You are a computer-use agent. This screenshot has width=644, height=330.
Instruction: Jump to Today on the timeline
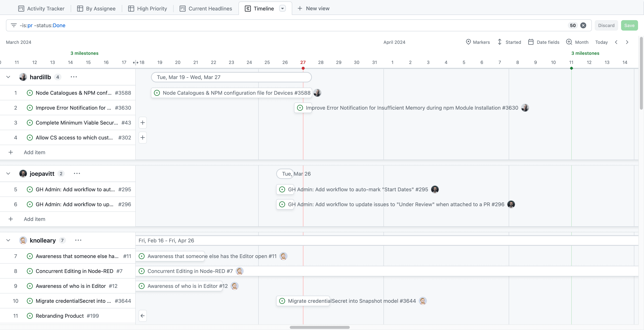click(602, 42)
